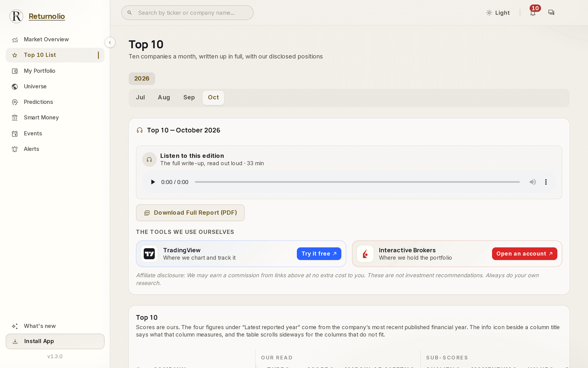The width and height of the screenshot is (588, 368).
Task: Go to Universe globe icon
Action: coord(15,87)
